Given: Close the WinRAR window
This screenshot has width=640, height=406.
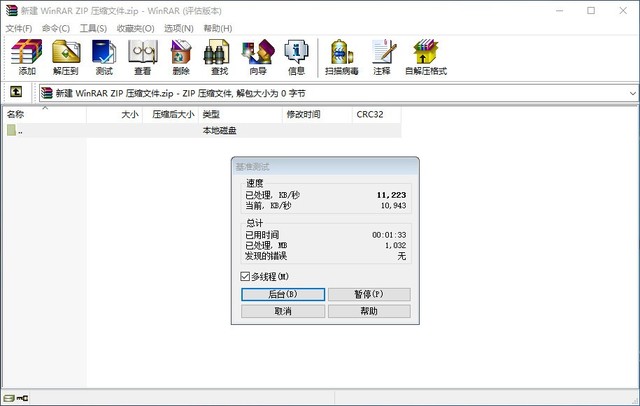Looking at the screenshot, I should (x=623, y=11).
